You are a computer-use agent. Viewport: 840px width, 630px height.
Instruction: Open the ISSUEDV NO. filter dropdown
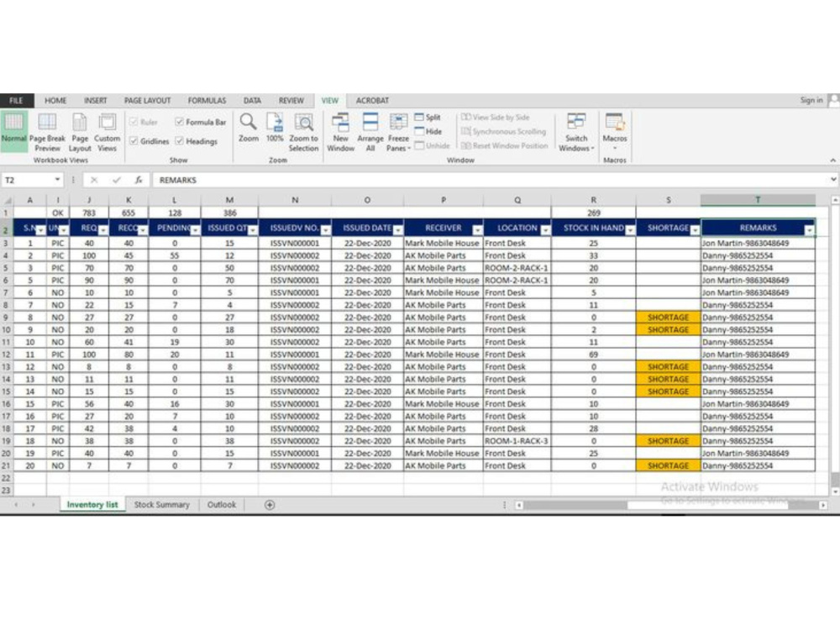point(326,230)
